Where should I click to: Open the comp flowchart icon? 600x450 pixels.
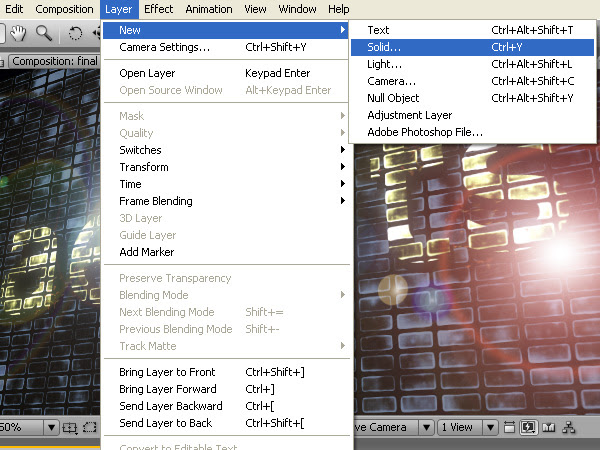568,427
